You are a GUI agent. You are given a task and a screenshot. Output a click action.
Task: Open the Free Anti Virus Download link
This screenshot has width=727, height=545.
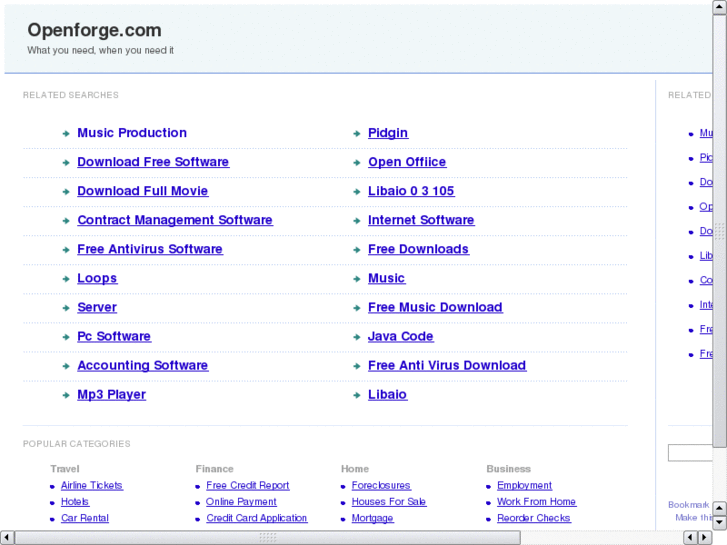coord(447,365)
